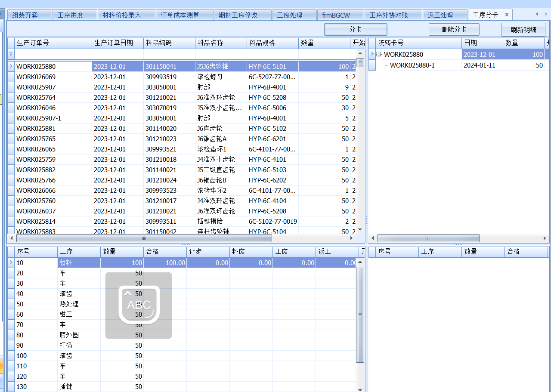This screenshot has height=392, width=551.
Task: Sort by 生产订单号 column header
Action: tap(53, 43)
